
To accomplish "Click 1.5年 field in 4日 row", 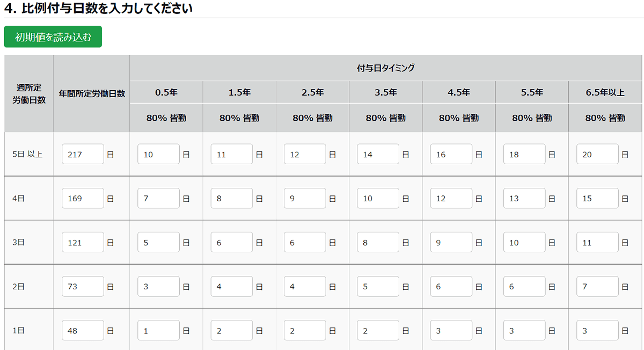I will coord(232,198).
